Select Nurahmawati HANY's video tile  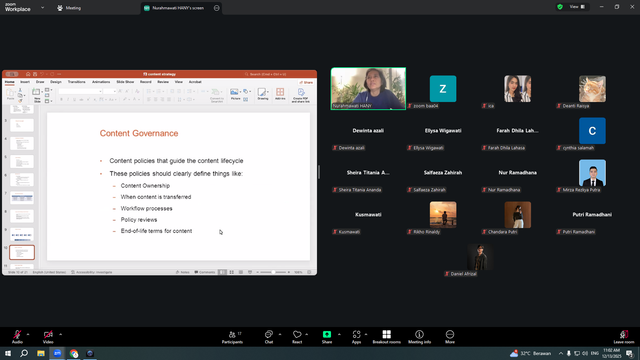coord(368,89)
